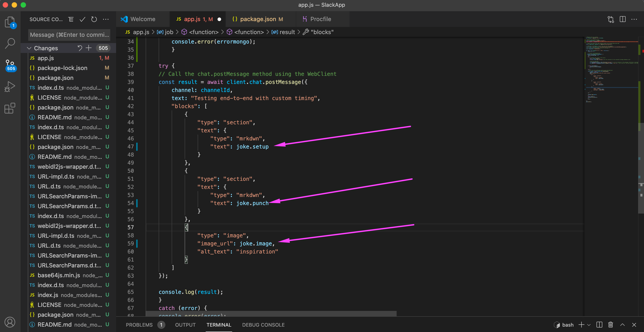Kill the active bash terminal
Viewport: 644px width, 332px height.
click(x=610, y=325)
